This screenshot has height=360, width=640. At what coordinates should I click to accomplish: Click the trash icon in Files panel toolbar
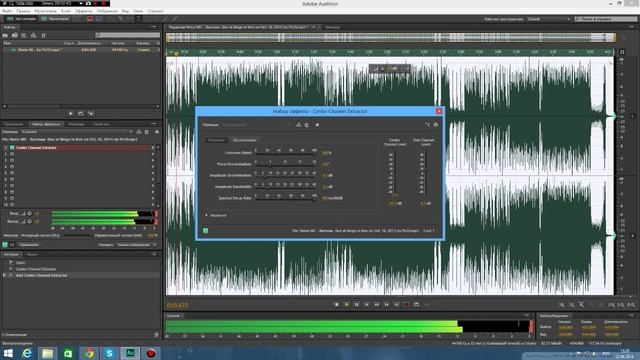pos(43,36)
